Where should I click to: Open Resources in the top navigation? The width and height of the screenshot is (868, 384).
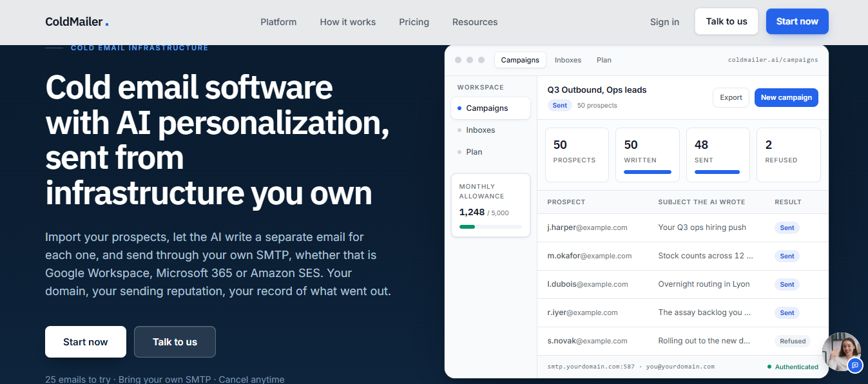tap(475, 22)
